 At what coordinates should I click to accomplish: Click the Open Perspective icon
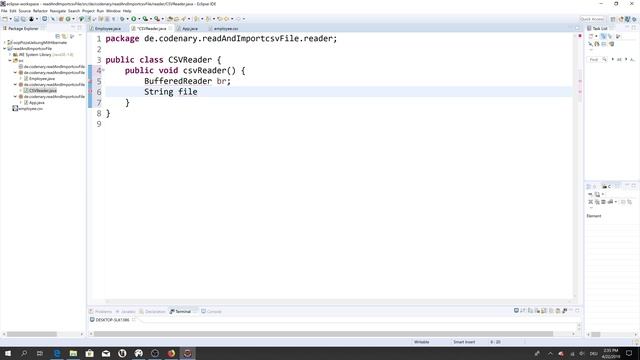pos(613,19)
